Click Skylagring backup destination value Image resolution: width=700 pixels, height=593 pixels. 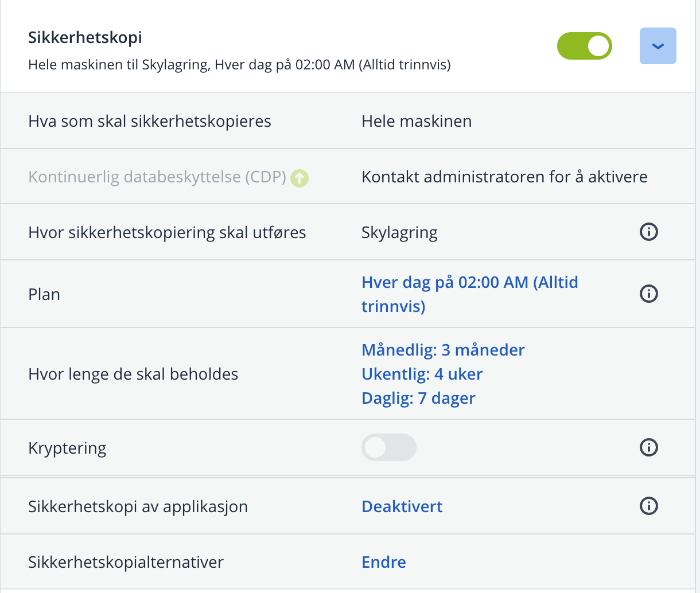coord(399,233)
